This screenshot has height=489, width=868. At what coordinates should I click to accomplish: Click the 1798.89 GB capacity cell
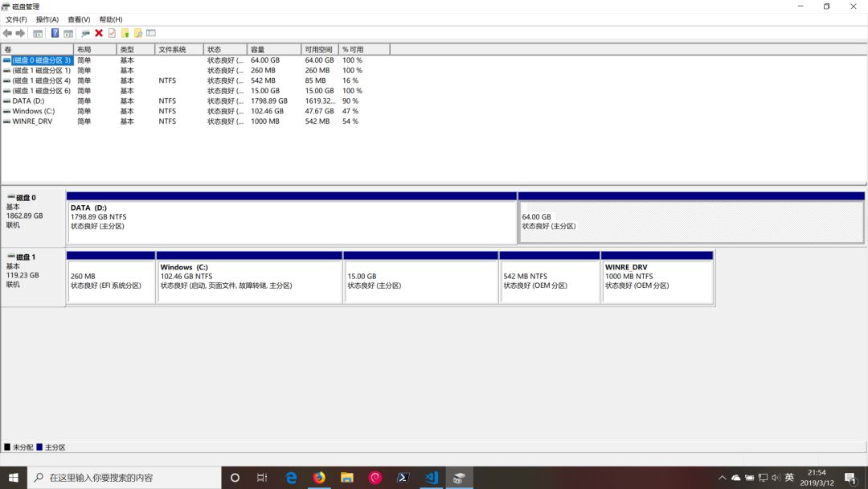click(x=269, y=101)
